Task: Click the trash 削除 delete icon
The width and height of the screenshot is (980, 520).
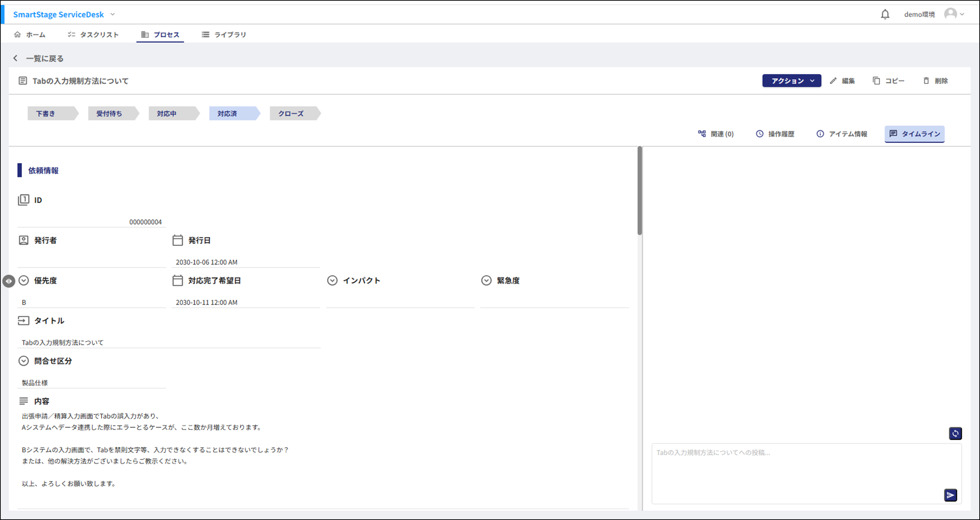Action: pyautogui.click(x=926, y=81)
